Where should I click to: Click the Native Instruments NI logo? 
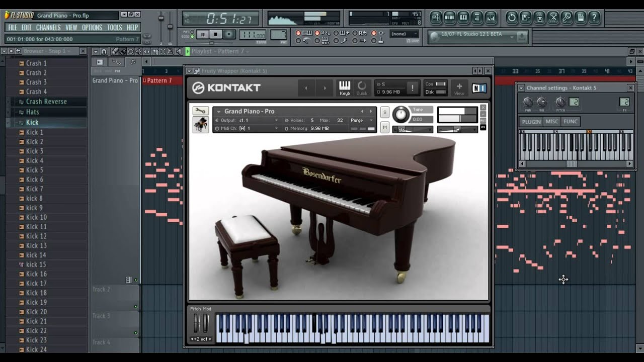(479, 88)
